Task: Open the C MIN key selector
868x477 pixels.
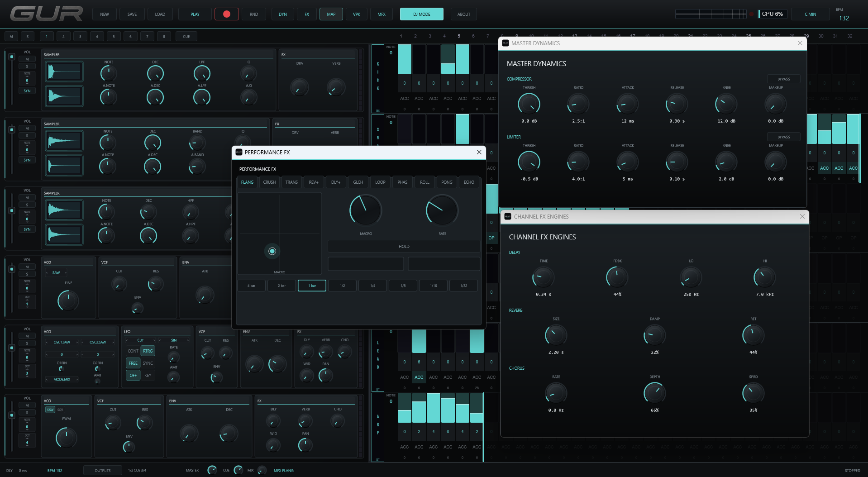Action: tap(811, 14)
